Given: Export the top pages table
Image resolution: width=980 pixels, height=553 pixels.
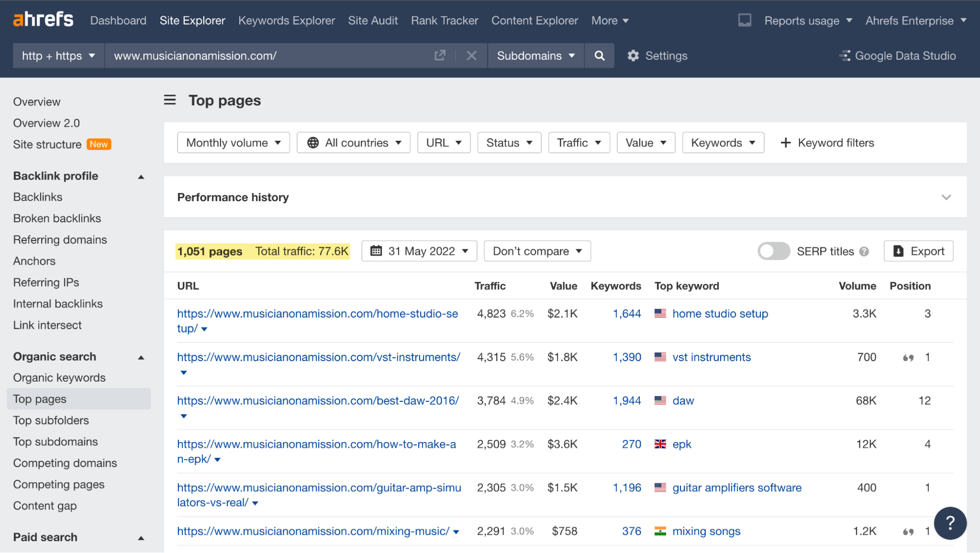Looking at the screenshot, I should 918,251.
